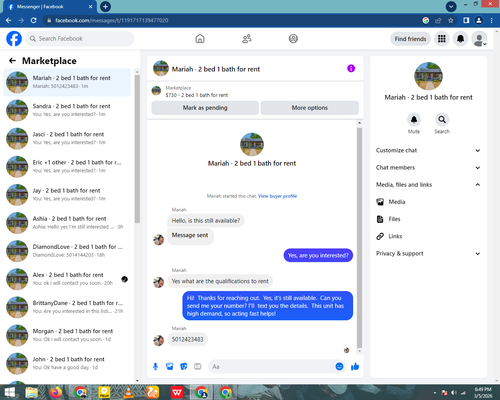
Task: Open Alex's 2 bed 1 bath conversation
Action: coord(67,279)
